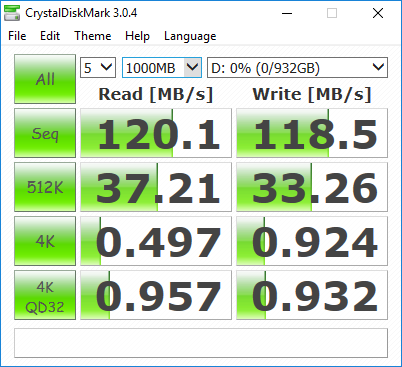The height and width of the screenshot is (367, 402).
Task: Open the Help menu
Action: [x=137, y=36]
